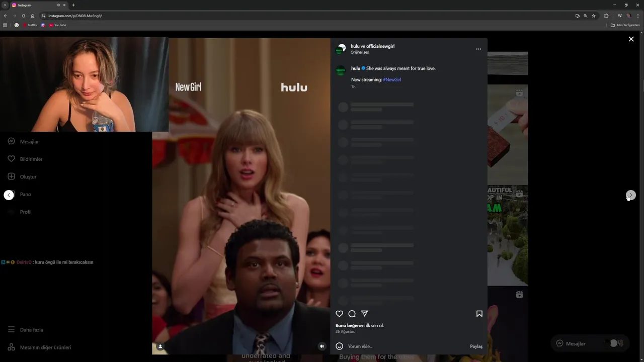The width and height of the screenshot is (644, 362).
Task: Open Google bookmark icon
Action: pos(17,25)
